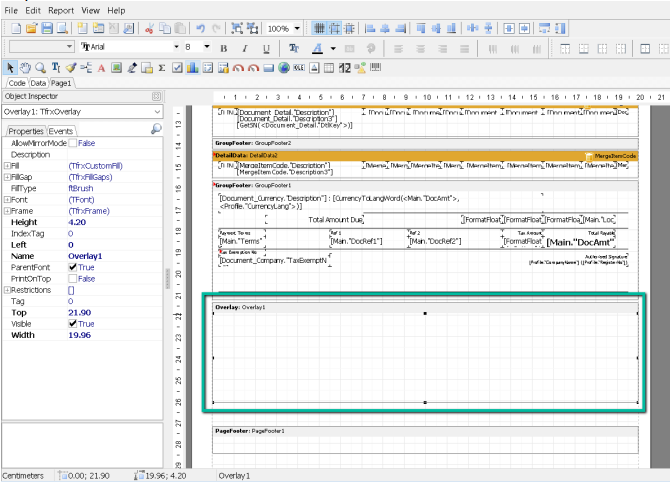This screenshot has height=482, width=670.
Task: Toggle the AllowMirrorMode checkbox
Action: (x=71, y=144)
